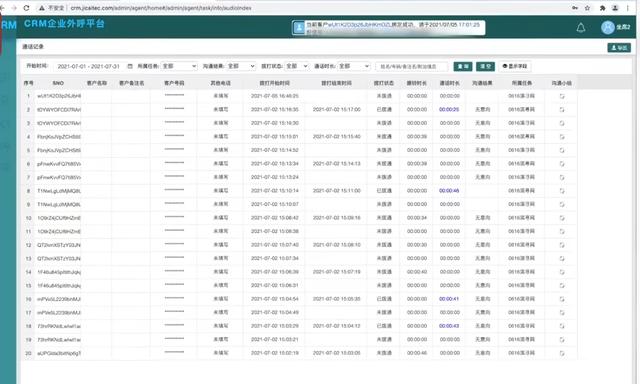Select the row 1 SNO cell
640x384 pixels.
click(x=59, y=96)
